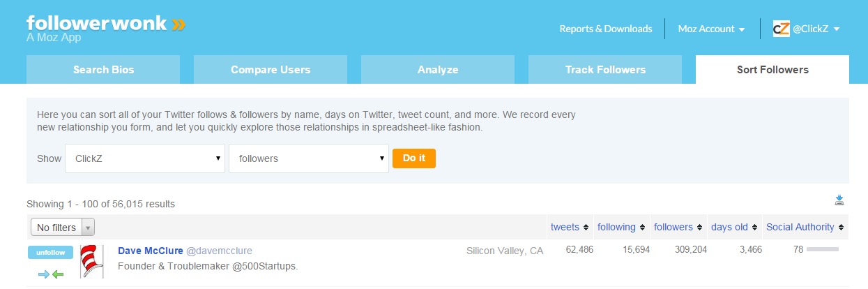This screenshot has width=868, height=289.
Task: Open the ClickZ user dropdown
Action: (x=145, y=158)
